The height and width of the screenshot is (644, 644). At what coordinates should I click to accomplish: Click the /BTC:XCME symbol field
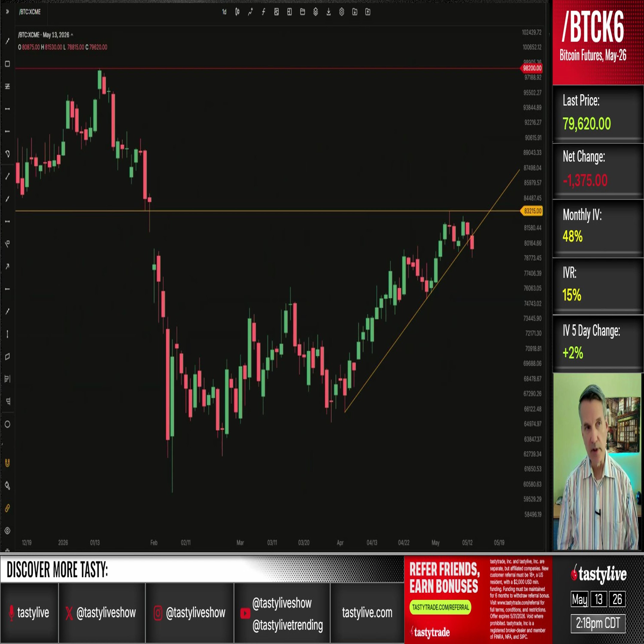pos(30,12)
